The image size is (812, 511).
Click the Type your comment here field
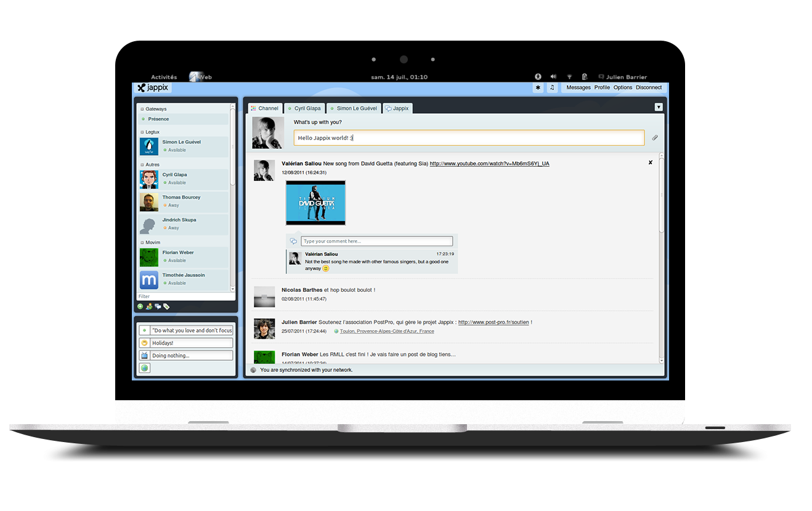376,241
